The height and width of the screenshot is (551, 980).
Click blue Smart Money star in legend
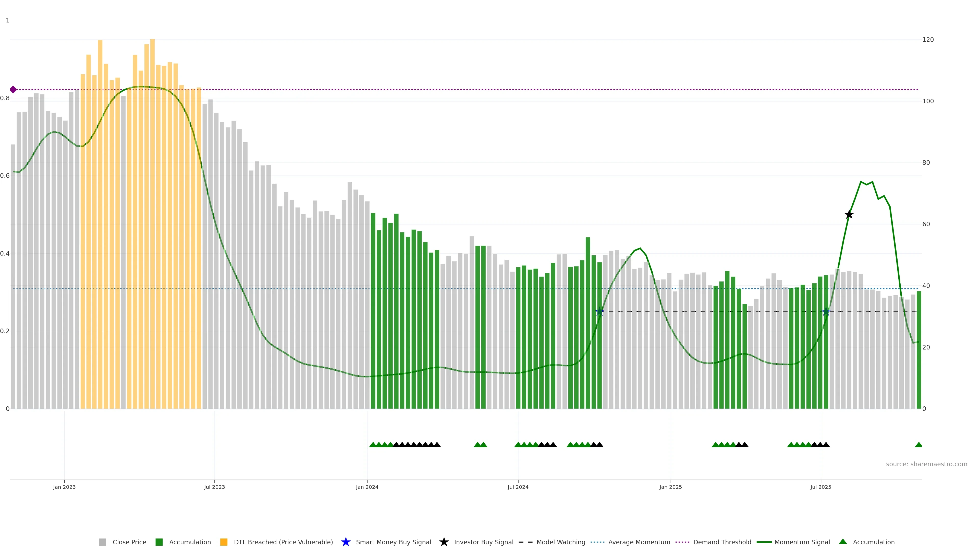(346, 542)
